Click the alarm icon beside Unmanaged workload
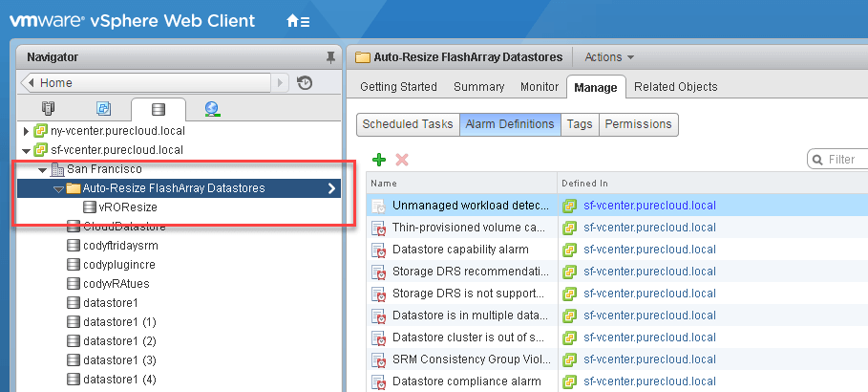The image size is (868, 392). tap(379, 206)
